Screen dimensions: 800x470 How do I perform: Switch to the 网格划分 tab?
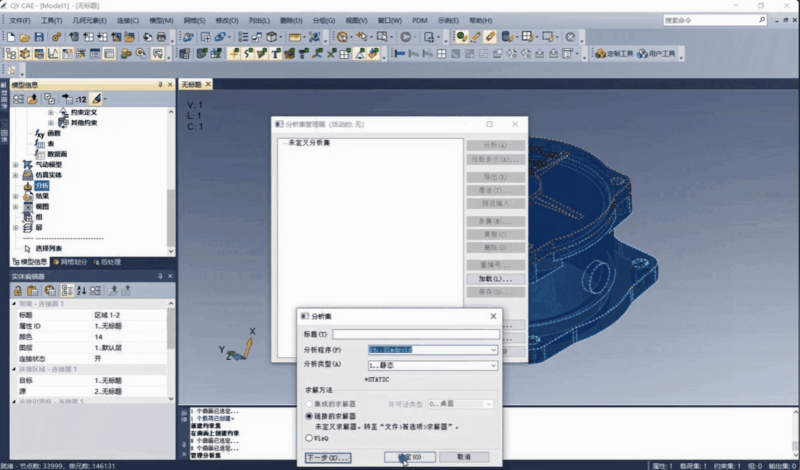72,261
